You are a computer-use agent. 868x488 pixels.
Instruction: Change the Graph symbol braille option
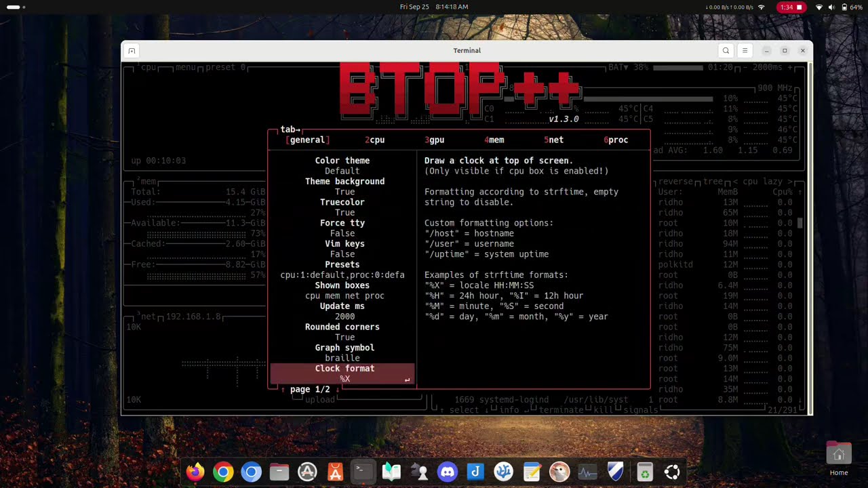click(342, 358)
